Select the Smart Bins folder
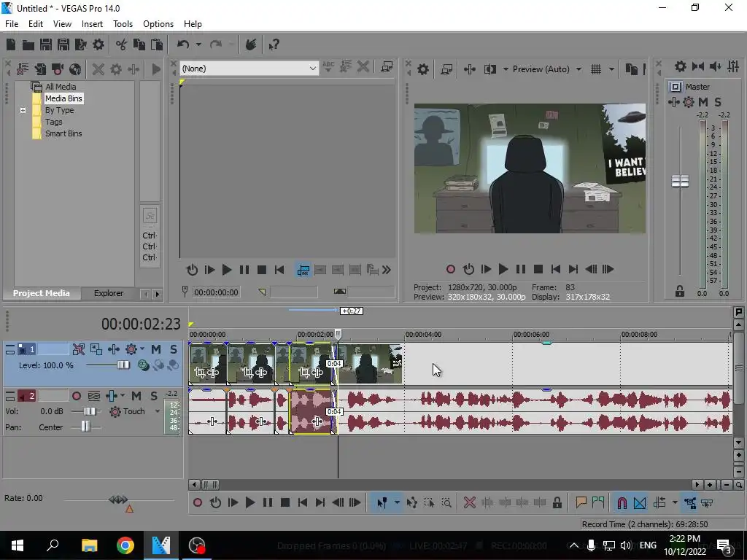 tap(63, 134)
